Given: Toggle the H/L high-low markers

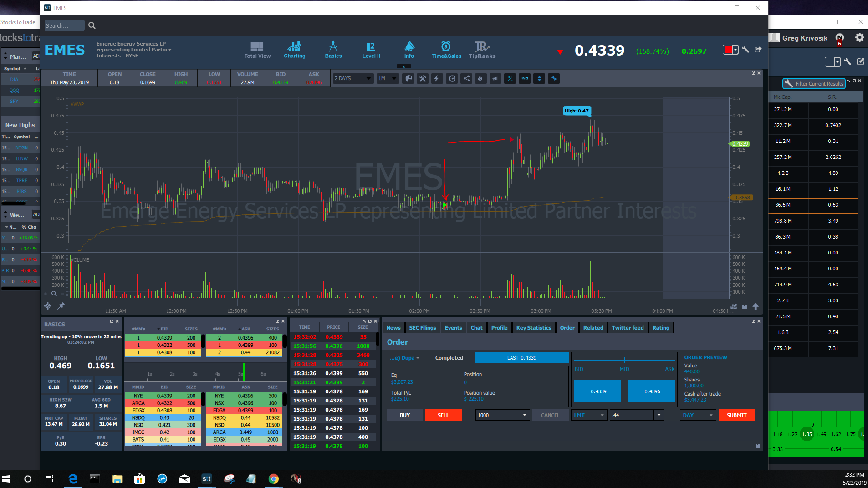Looking at the screenshot, I should tap(510, 78).
